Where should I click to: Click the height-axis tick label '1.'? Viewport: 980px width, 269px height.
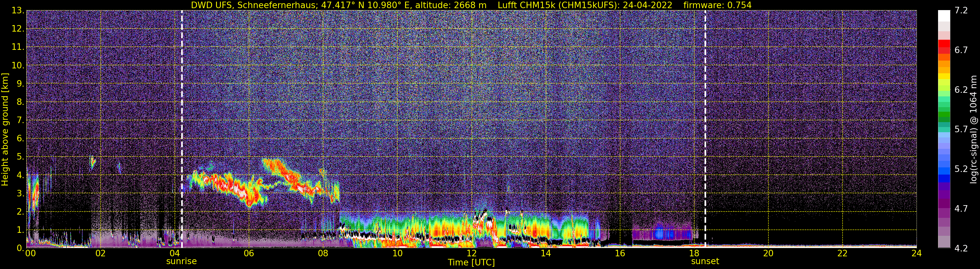click(20, 230)
